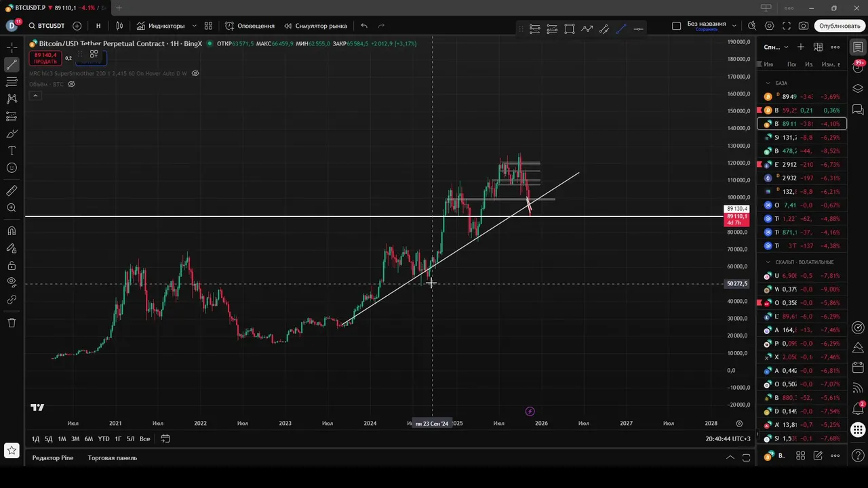The image size is (868, 488).
Task: Add symbol to watchlist with plus
Action: [801, 47]
